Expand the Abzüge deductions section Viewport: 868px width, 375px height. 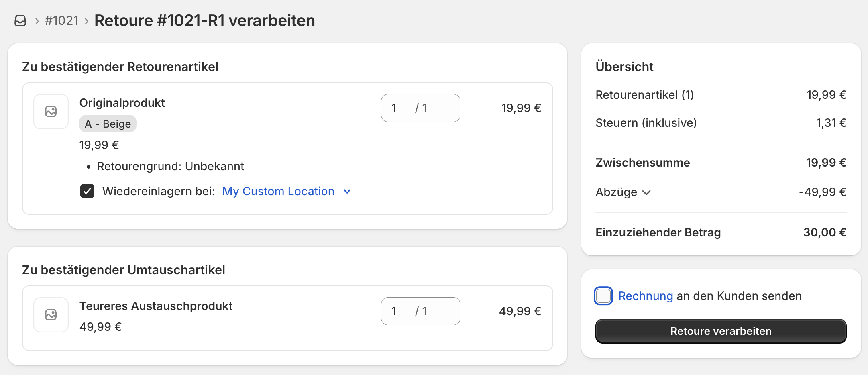click(617, 192)
